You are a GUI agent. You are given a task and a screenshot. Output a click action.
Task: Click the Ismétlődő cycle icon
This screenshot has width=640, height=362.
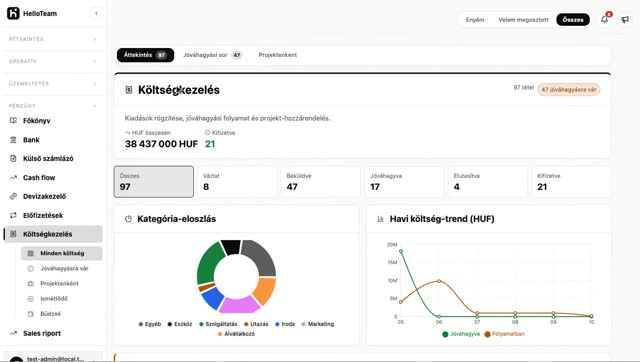click(31, 298)
